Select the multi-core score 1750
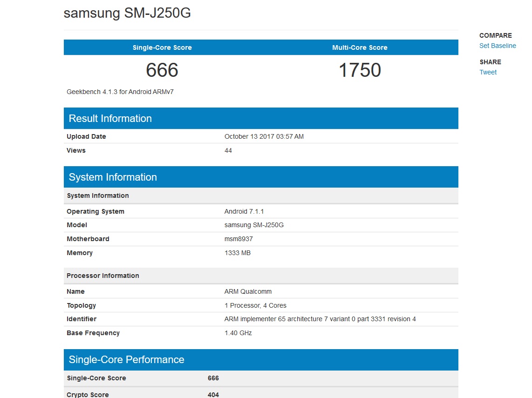 coord(360,70)
